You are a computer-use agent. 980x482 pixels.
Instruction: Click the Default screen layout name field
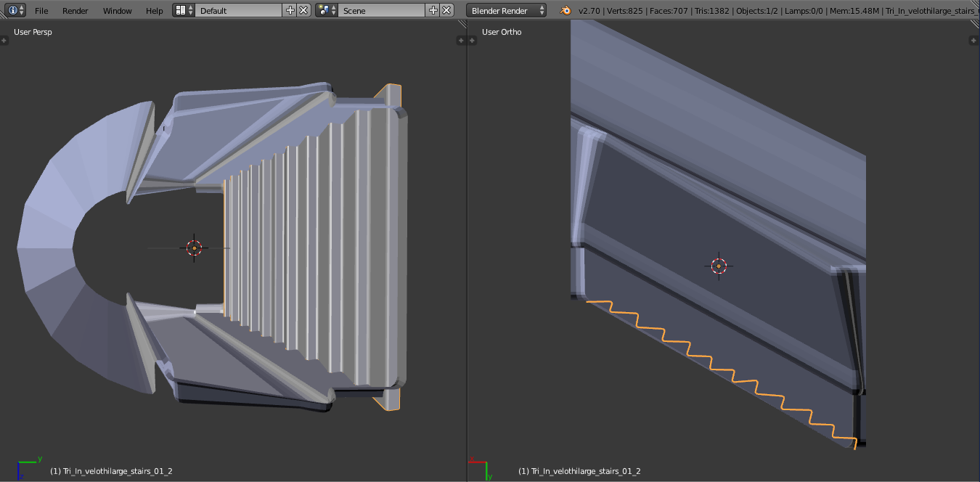239,10
